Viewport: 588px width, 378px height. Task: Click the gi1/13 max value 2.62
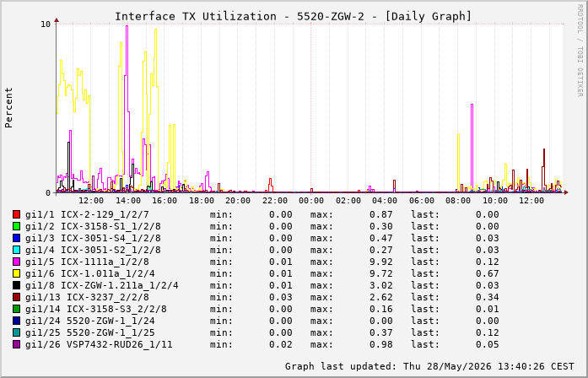click(x=381, y=297)
